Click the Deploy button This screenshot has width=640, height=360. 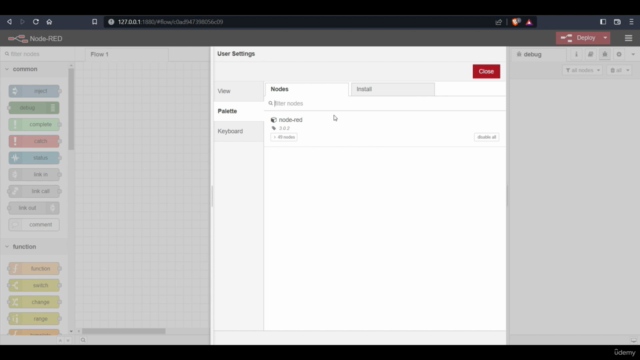pos(578,38)
